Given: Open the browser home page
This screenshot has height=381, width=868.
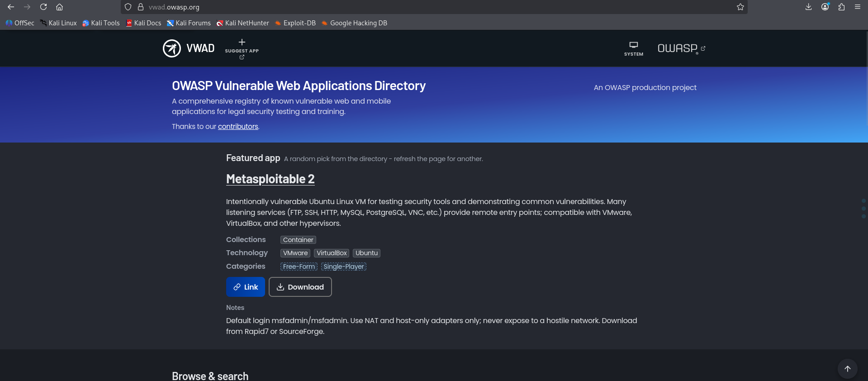Looking at the screenshot, I should (59, 7).
